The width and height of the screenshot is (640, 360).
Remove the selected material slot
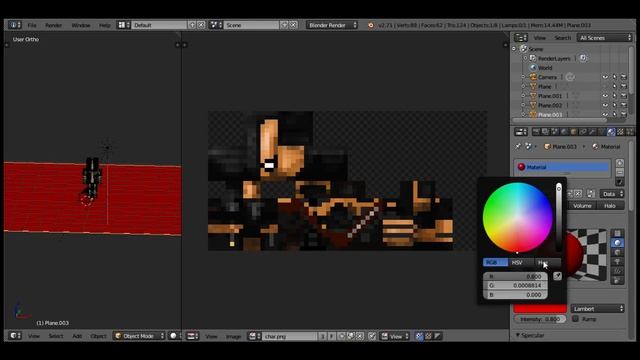pyautogui.click(x=620, y=172)
